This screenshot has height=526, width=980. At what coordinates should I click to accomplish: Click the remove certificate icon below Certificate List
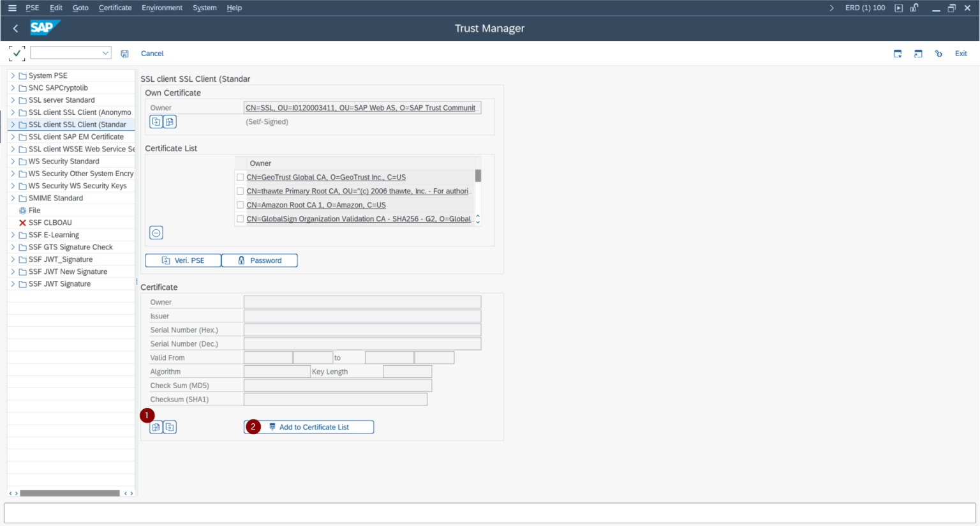click(x=156, y=232)
